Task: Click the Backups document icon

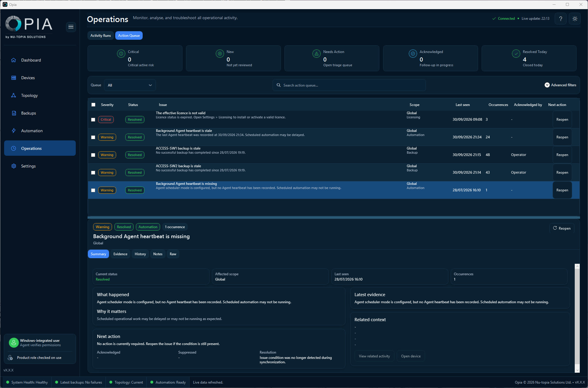Action: [14, 113]
